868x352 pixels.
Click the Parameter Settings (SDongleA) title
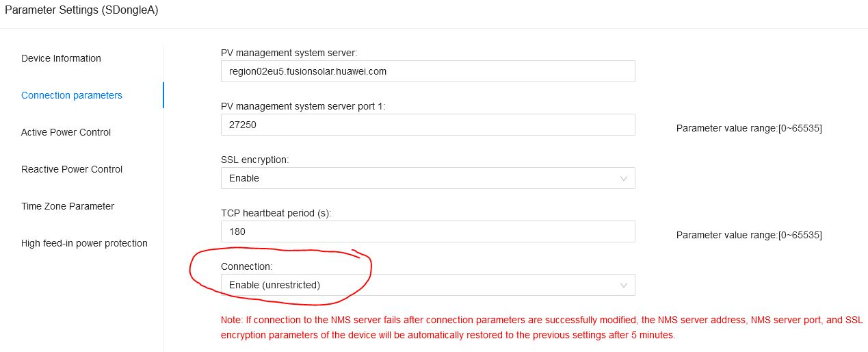point(81,10)
